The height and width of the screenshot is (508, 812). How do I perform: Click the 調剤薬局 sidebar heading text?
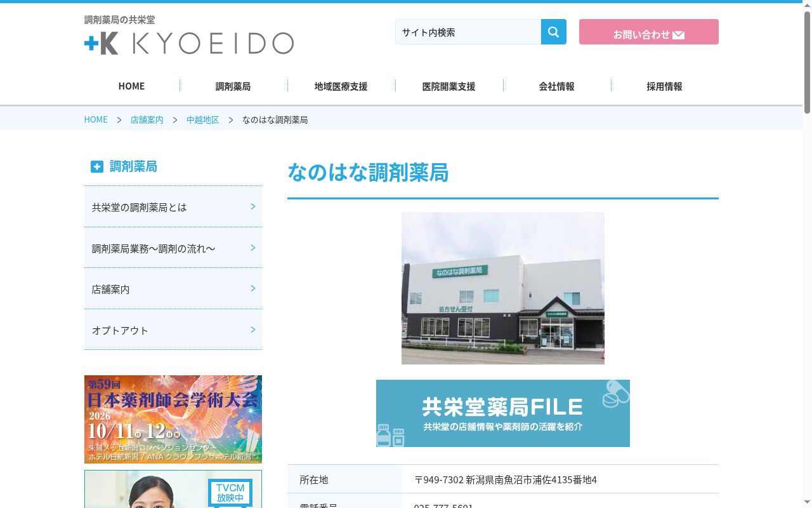[133, 166]
